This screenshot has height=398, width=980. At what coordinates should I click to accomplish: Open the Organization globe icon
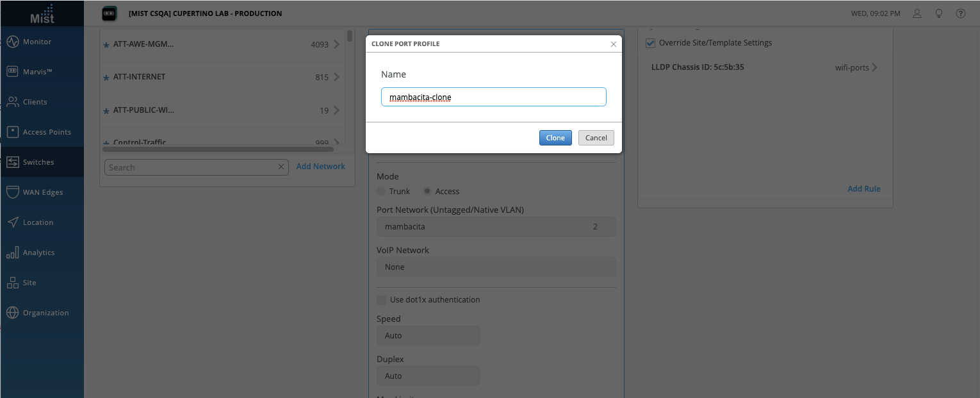click(13, 313)
